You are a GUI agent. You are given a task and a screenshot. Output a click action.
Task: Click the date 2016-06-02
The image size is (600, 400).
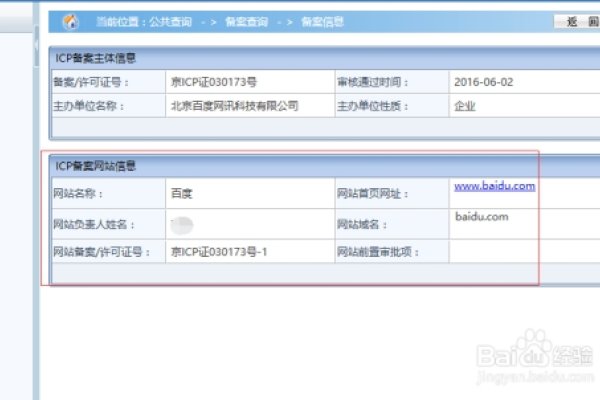[x=484, y=82]
